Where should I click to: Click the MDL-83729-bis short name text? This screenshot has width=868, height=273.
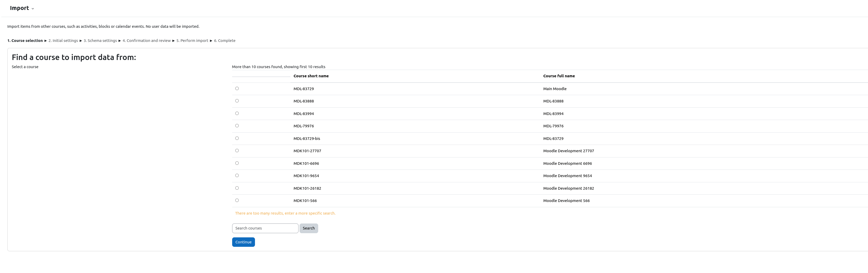(x=307, y=139)
